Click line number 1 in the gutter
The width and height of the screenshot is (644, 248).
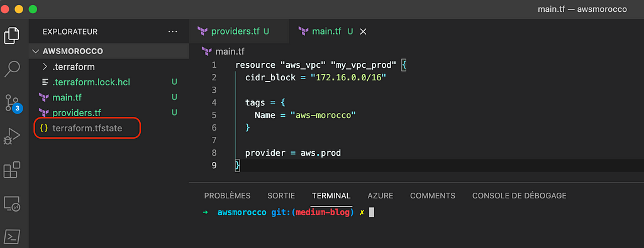(214, 65)
